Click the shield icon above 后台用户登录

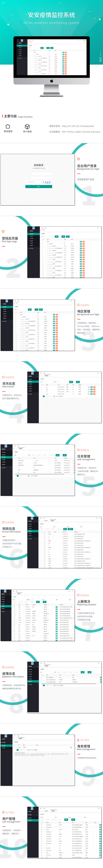pyautogui.click(x=79, y=159)
